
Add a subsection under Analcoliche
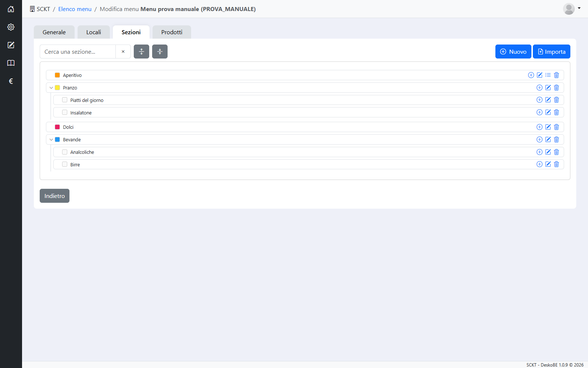[539, 152]
